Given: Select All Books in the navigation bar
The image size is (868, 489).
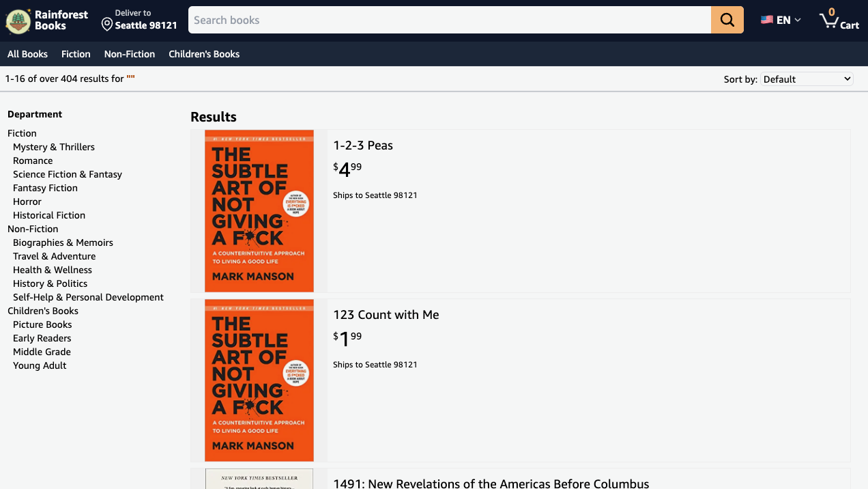Looking at the screenshot, I should pyautogui.click(x=27, y=54).
